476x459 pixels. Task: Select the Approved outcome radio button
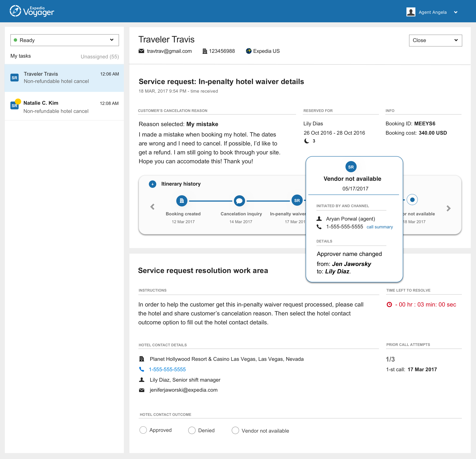(x=143, y=430)
